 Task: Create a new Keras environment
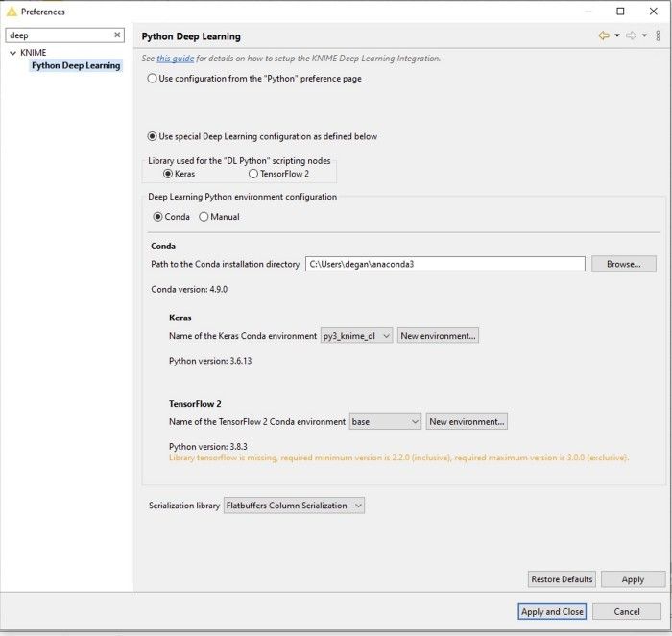[438, 336]
